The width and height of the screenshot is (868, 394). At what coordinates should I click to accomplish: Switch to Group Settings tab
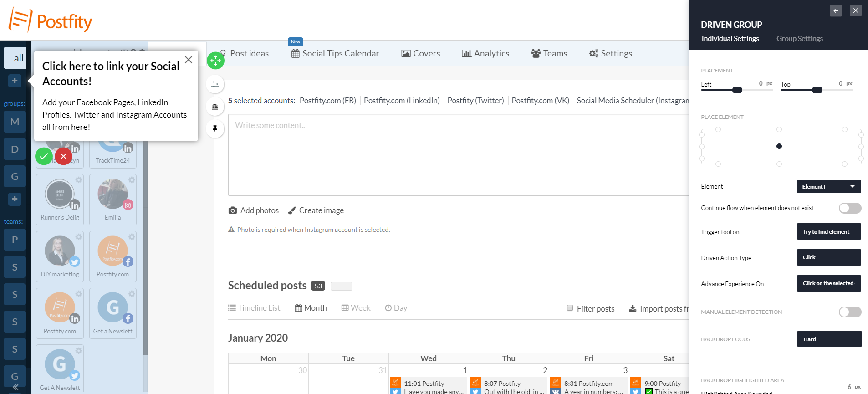point(800,39)
